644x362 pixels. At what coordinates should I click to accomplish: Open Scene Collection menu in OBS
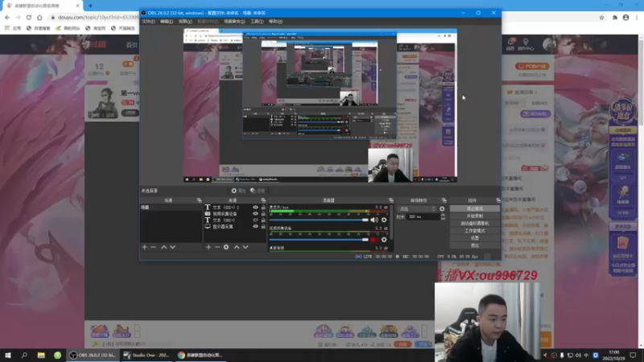pyautogui.click(x=234, y=22)
